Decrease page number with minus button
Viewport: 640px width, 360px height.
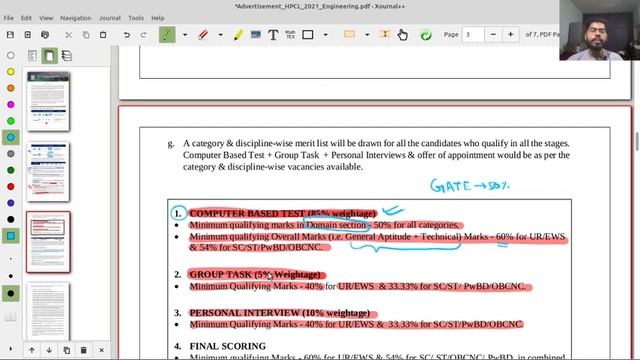click(x=493, y=35)
